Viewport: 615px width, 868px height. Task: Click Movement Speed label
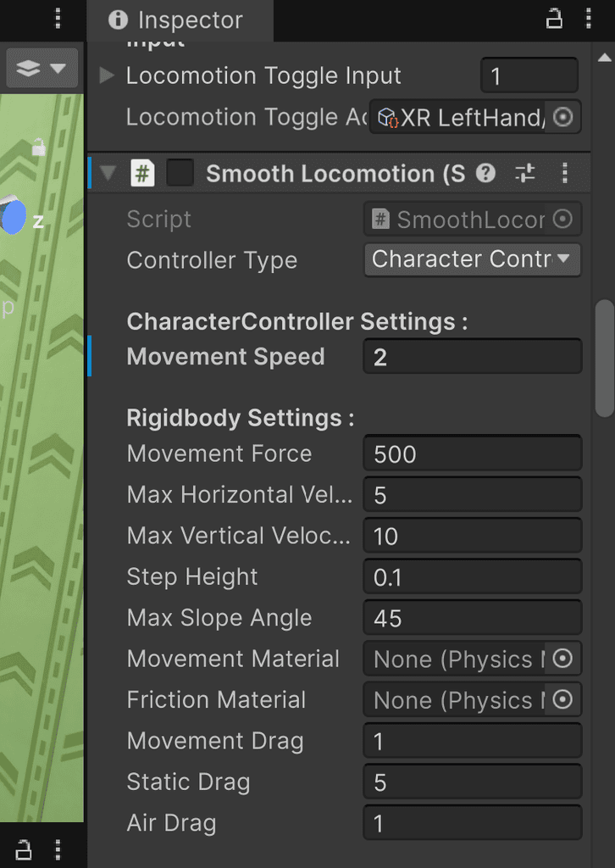(225, 357)
